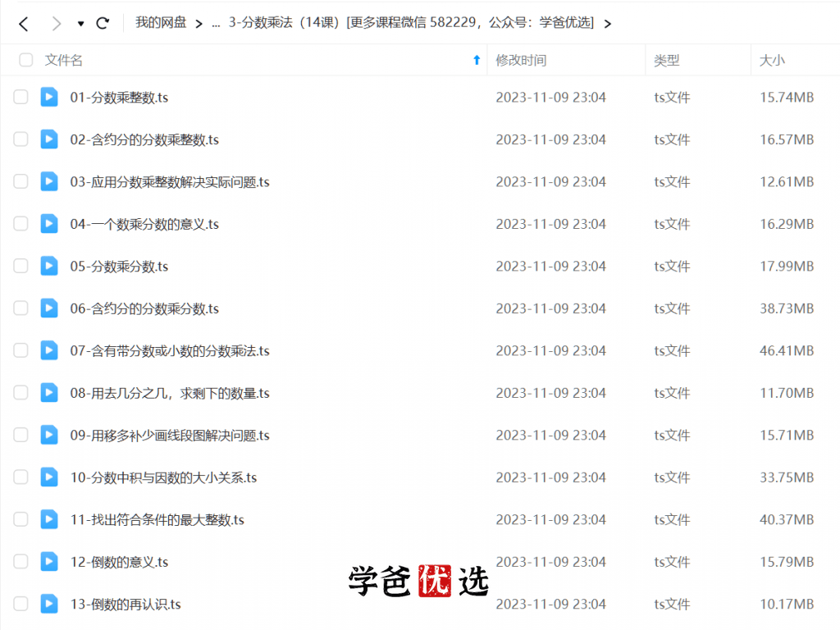Open 我的网盘 root in breadcrumb
This screenshot has height=630, width=840.
click(161, 22)
